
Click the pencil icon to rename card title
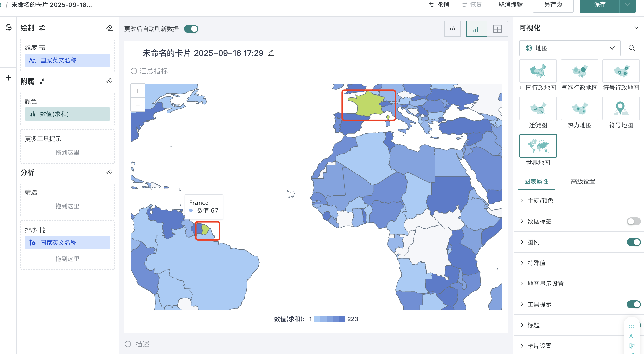[271, 53]
